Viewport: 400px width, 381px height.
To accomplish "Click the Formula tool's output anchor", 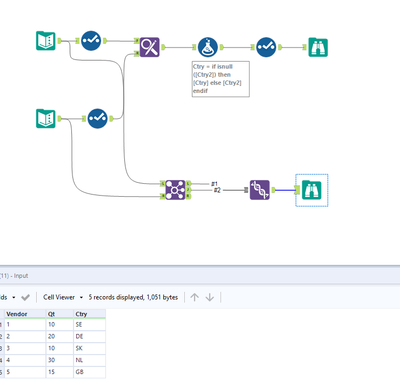I will 221,47.
